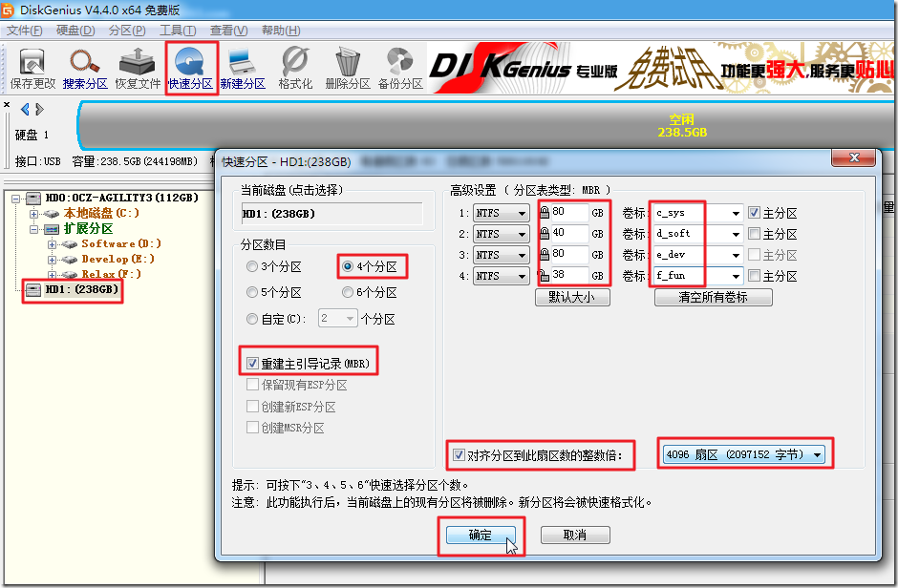This screenshot has height=588, width=898.
Task: Select the 3个分区 radio option
Action: point(251,266)
